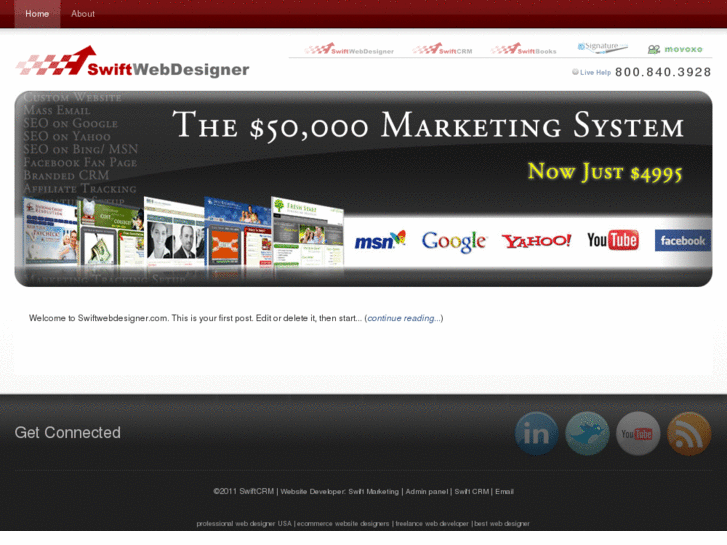Open the SwiftWebDesigner small header logo link

[349, 49]
